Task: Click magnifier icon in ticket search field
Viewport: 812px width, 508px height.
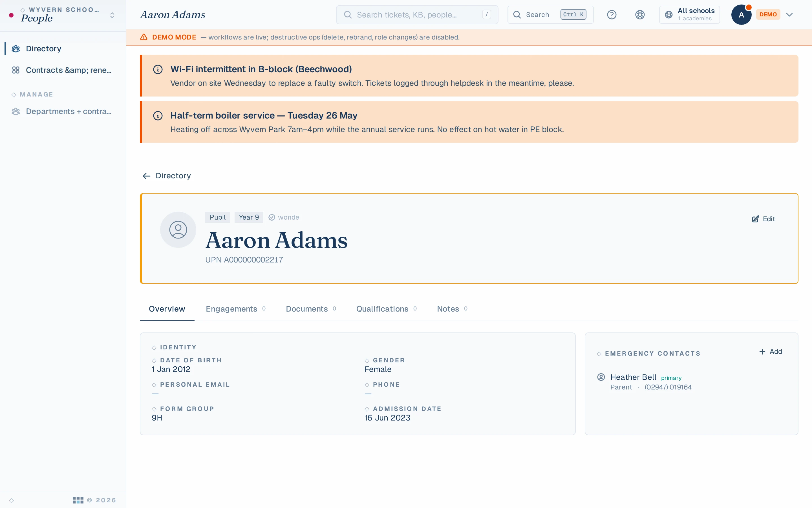Action: click(348, 15)
